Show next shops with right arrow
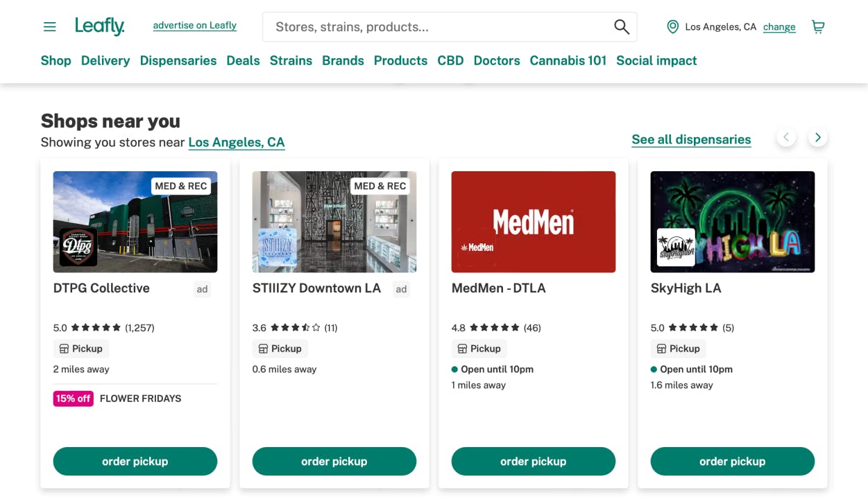The height and width of the screenshot is (497, 868). [x=818, y=137]
